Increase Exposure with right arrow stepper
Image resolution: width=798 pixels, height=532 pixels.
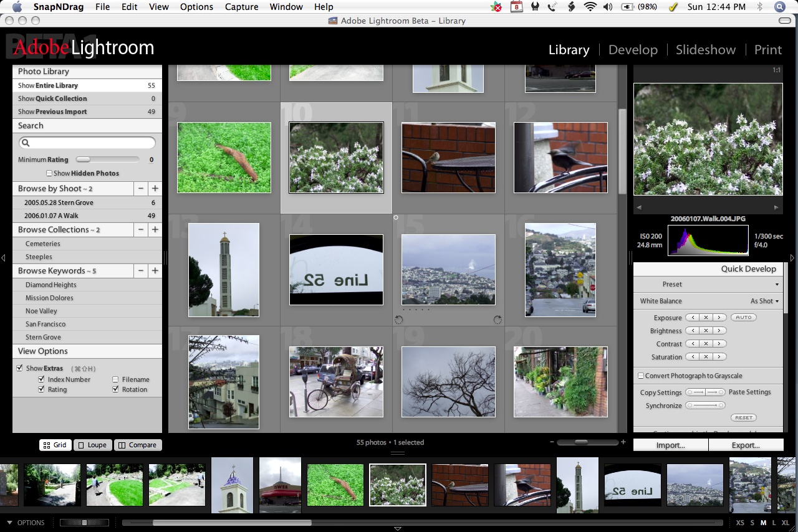click(x=719, y=318)
